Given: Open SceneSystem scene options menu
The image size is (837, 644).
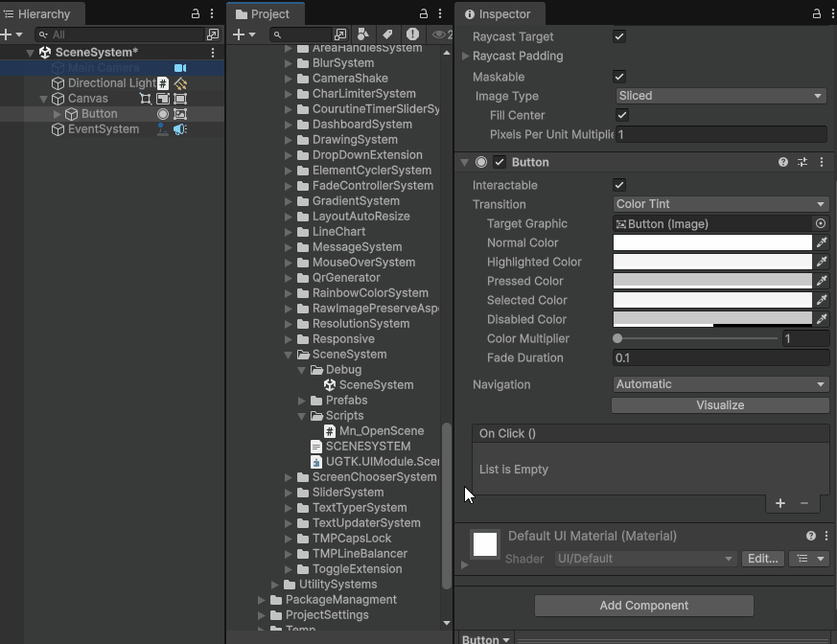Looking at the screenshot, I should point(213,53).
